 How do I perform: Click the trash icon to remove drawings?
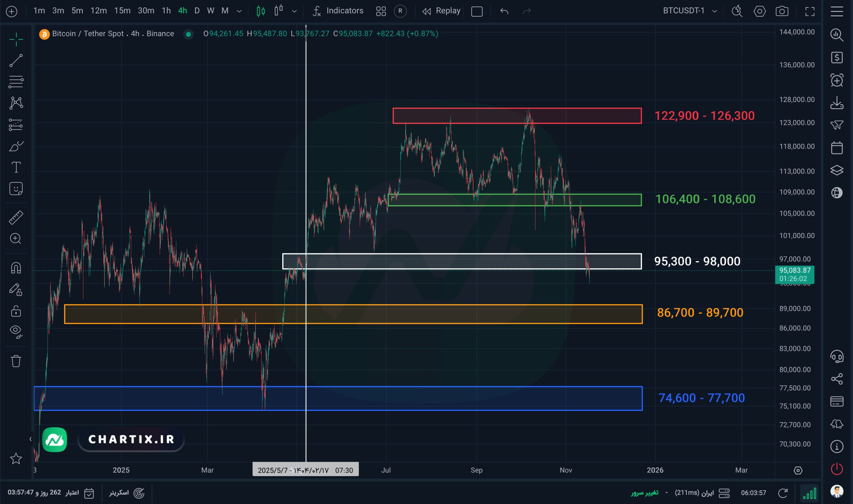click(x=16, y=361)
